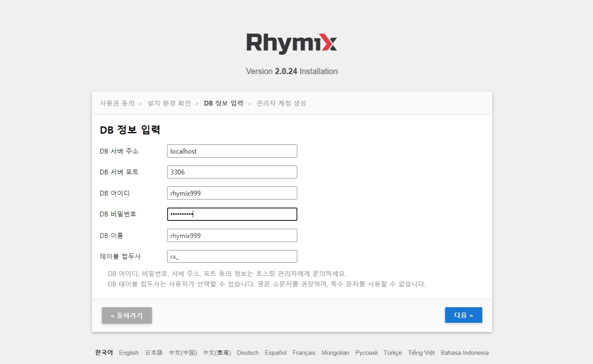The height and width of the screenshot is (364, 593).
Task: Focus the 테이블 접두사 field
Action: 232,256
